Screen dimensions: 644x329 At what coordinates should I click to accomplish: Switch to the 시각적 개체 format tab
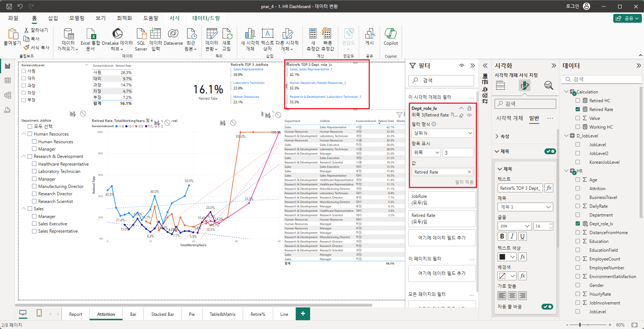point(509,118)
